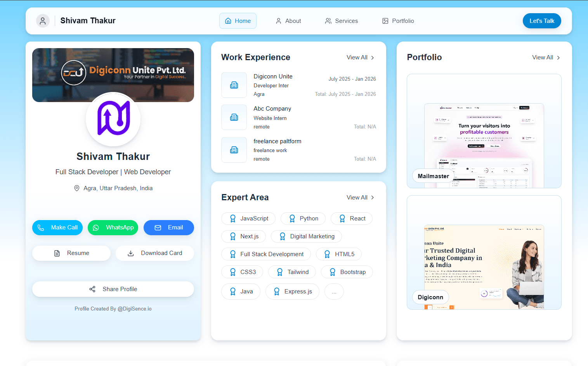Expand Expert Area View All
Image resolution: width=588 pixels, height=366 pixels.
(361, 198)
